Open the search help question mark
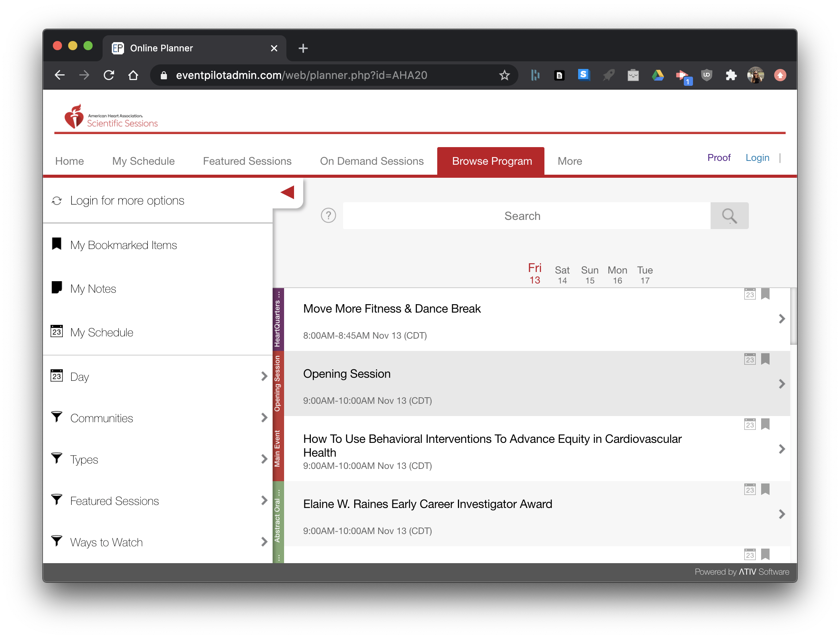The height and width of the screenshot is (639, 840). tap(328, 216)
